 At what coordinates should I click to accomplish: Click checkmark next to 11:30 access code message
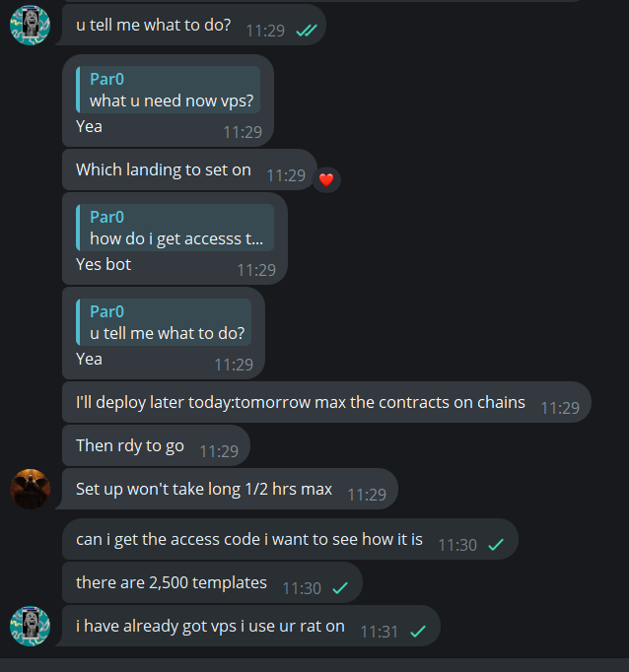pyautogui.click(x=496, y=544)
